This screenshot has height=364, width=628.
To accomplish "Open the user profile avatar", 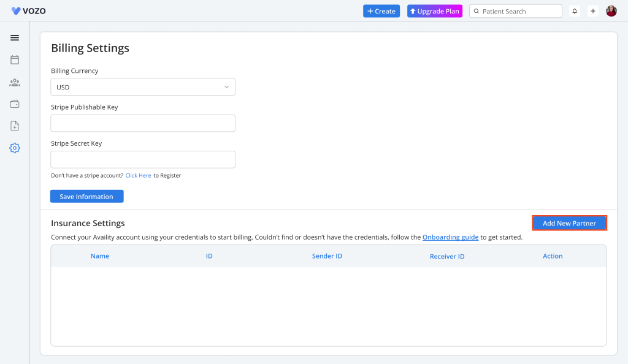I will pos(611,11).
